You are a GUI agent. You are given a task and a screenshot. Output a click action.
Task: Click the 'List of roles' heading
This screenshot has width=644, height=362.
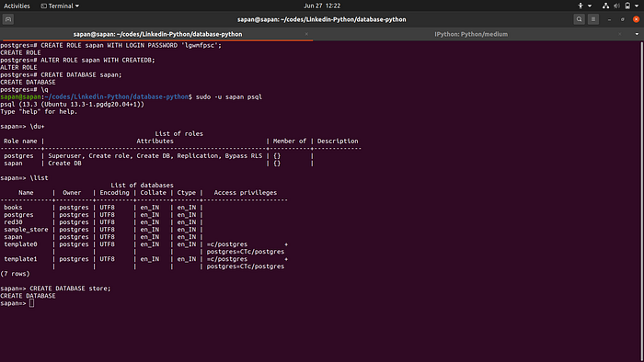(178, 133)
